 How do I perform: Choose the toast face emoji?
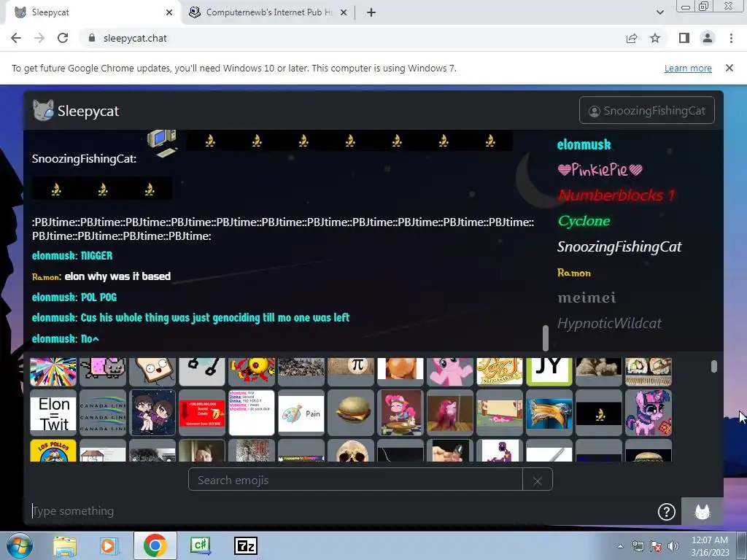tap(152, 371)
